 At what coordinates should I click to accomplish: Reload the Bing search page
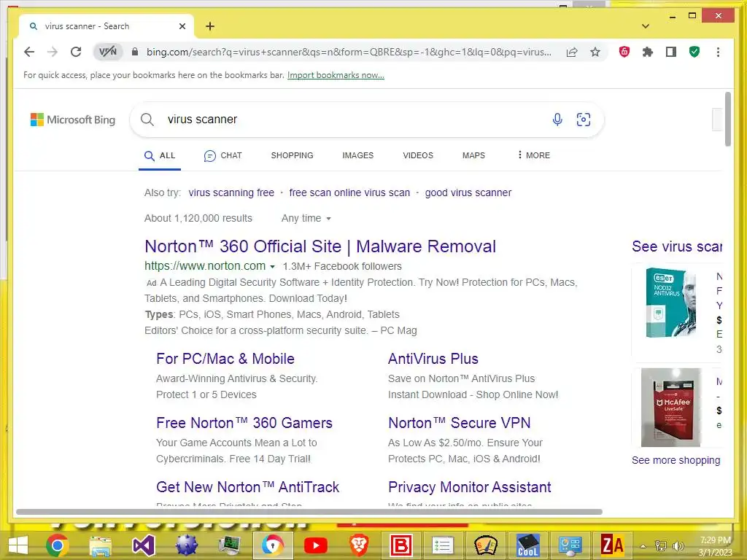(x=76, y=52)
